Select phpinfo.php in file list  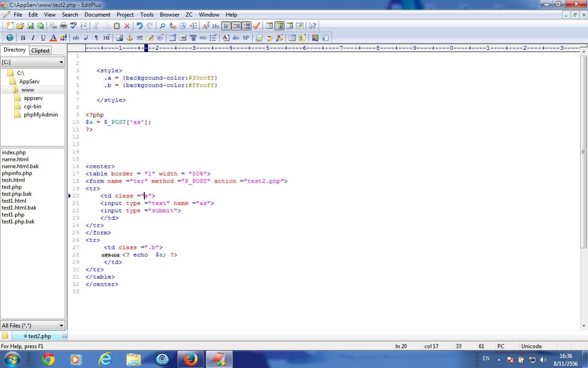click(x=17, y=173)
